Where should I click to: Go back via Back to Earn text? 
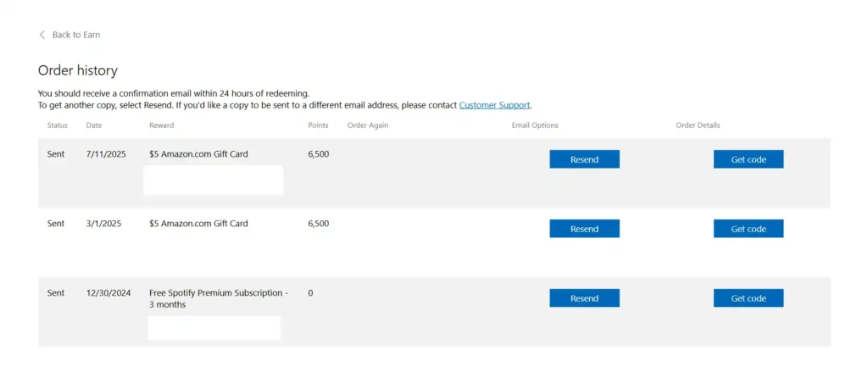coord(76,35)
